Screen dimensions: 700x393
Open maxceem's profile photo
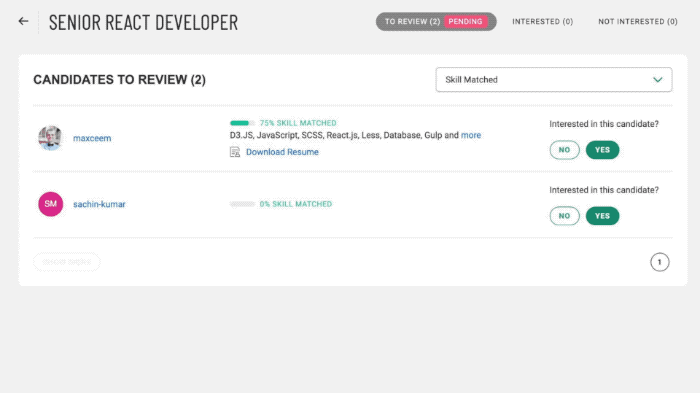click(50, 138)
